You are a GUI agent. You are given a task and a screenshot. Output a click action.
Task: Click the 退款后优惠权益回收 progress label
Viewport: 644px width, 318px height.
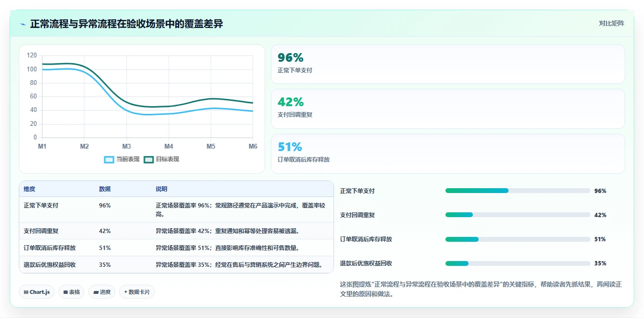pos(366,263)
